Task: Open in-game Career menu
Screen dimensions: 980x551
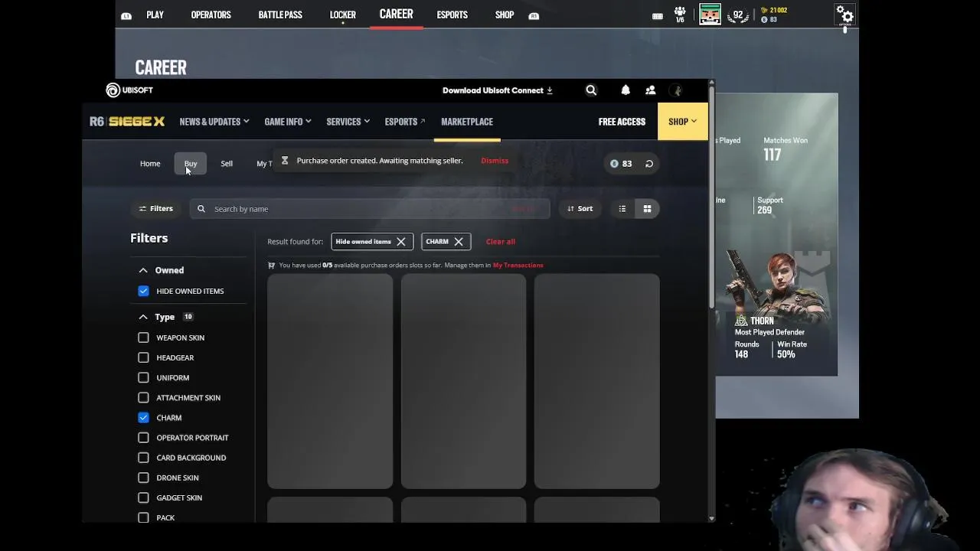Action: 396,15
